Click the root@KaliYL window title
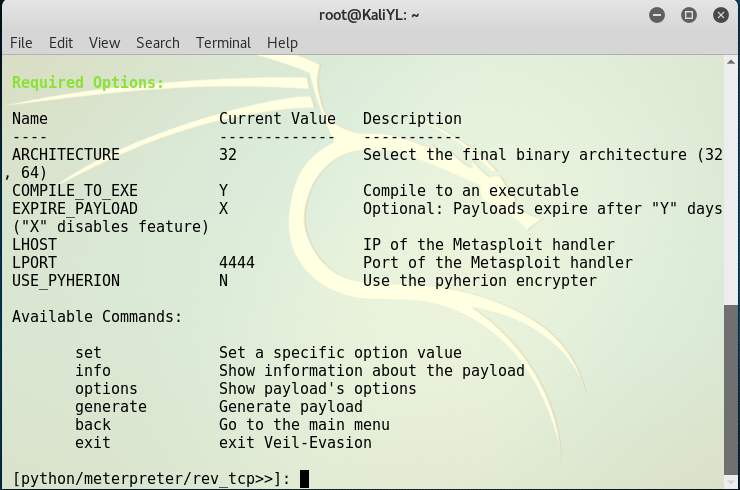The image size is (740, 490). coord(369,16)
